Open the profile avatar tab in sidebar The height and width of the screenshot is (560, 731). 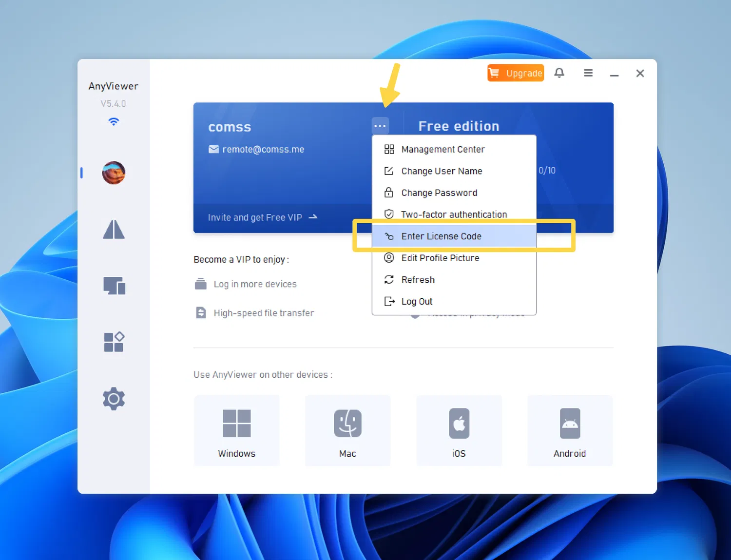pyautogui.click(x=114, y=173)
